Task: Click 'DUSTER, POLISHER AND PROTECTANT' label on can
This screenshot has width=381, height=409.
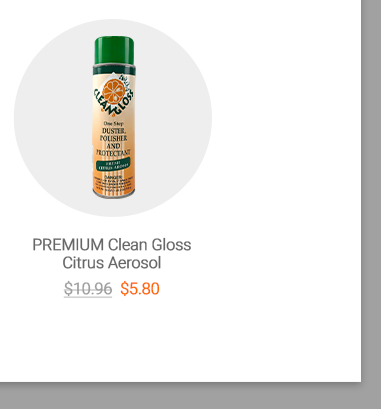Action: (113, 142)
